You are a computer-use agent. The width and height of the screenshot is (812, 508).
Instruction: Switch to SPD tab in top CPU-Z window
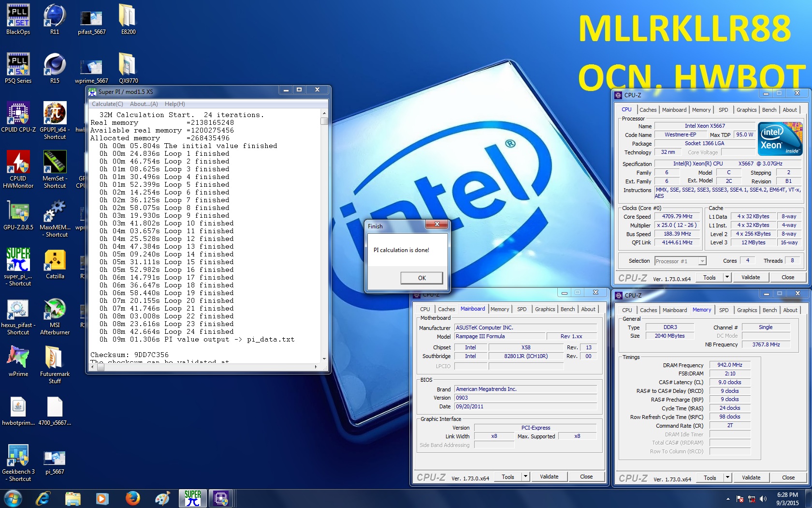pyautogui.click(x=723, y=110)
